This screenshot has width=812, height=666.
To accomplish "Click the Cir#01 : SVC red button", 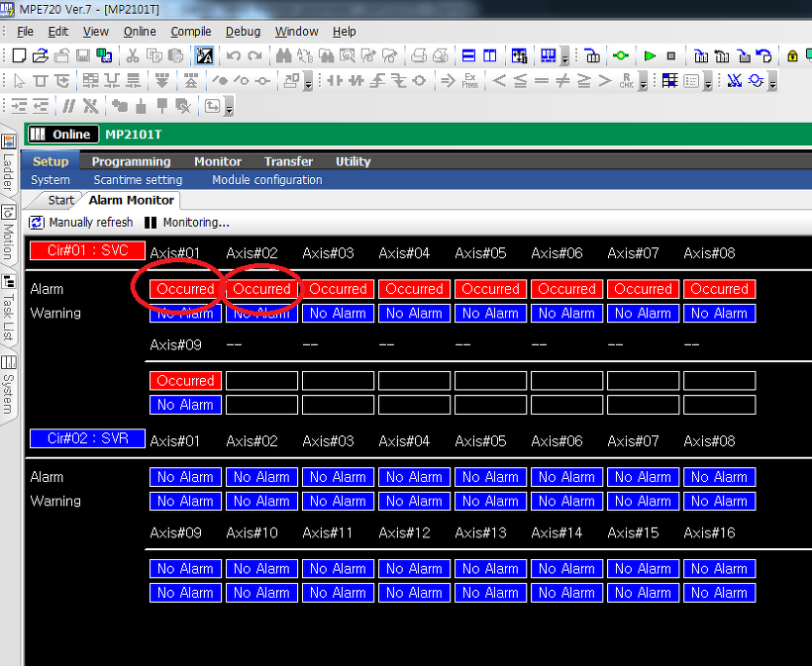I will 87,250.
